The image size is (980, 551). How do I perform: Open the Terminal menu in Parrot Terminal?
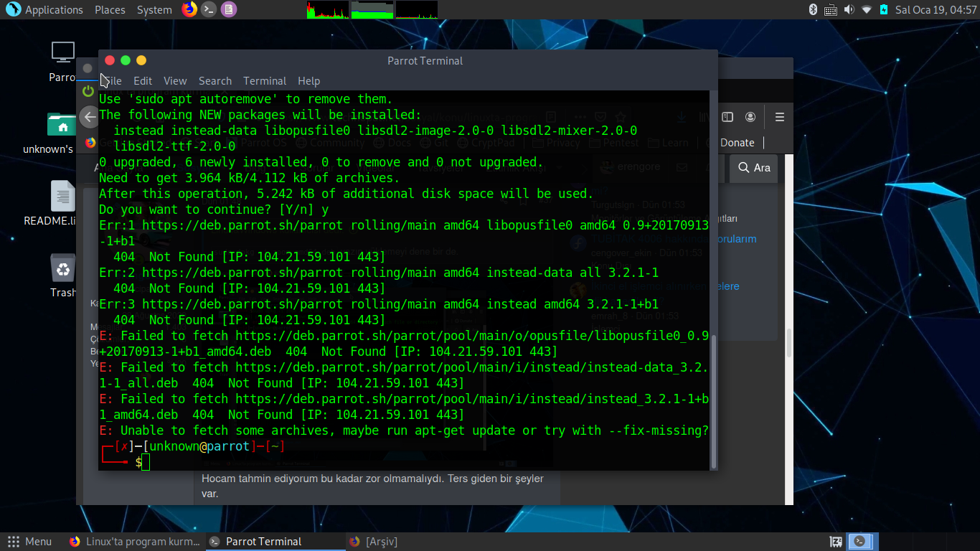pyautogui.click(x=265, y=81)
